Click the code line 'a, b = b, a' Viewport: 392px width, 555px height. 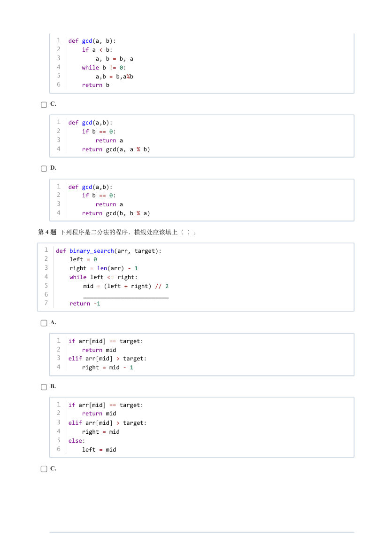click(x=115, y=59)
